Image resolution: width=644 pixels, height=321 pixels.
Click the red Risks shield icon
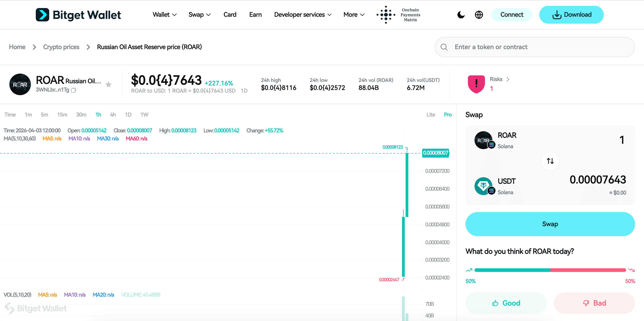pyautogui.click(x=476, y=84)
